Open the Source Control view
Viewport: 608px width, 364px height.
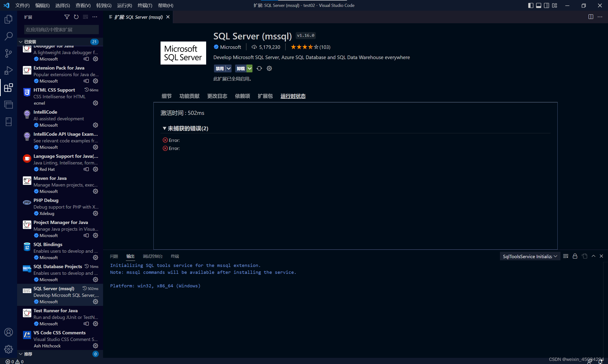point(8,53)
